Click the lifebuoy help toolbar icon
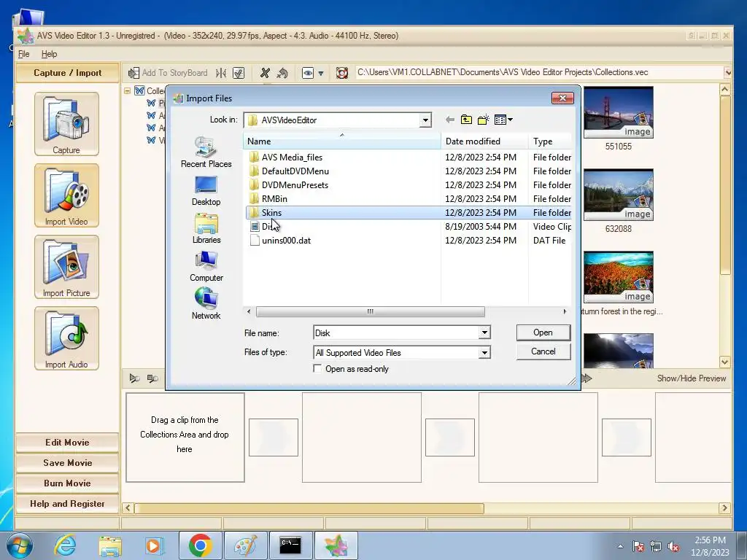Viewport: 747px width, 560px height. (x=341, y=73)
